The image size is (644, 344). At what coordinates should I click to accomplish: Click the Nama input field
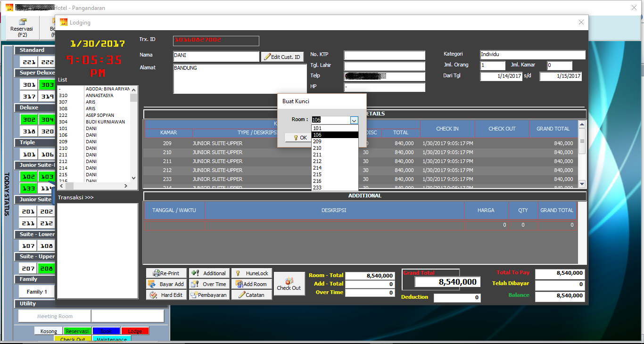tap(216, 56)
